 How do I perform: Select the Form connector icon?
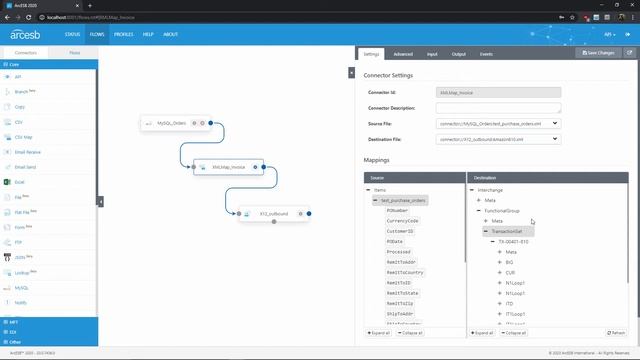point(7,227)
